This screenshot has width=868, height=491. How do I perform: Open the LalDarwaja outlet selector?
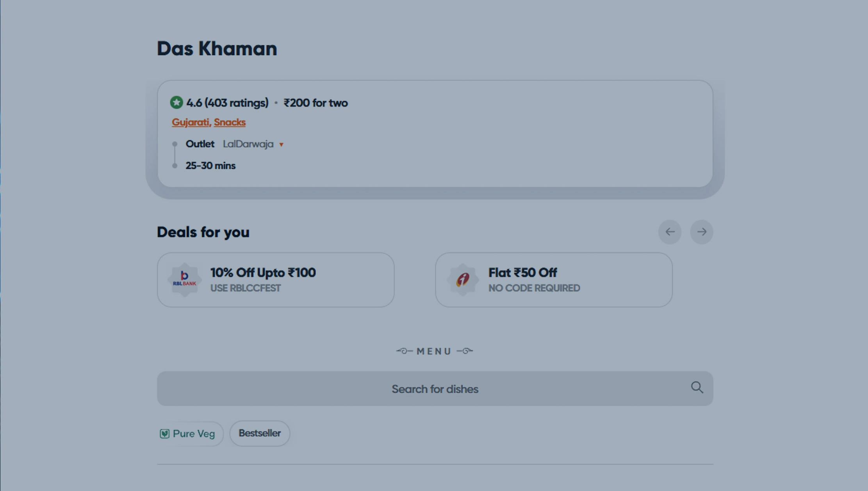pos(248,144)
